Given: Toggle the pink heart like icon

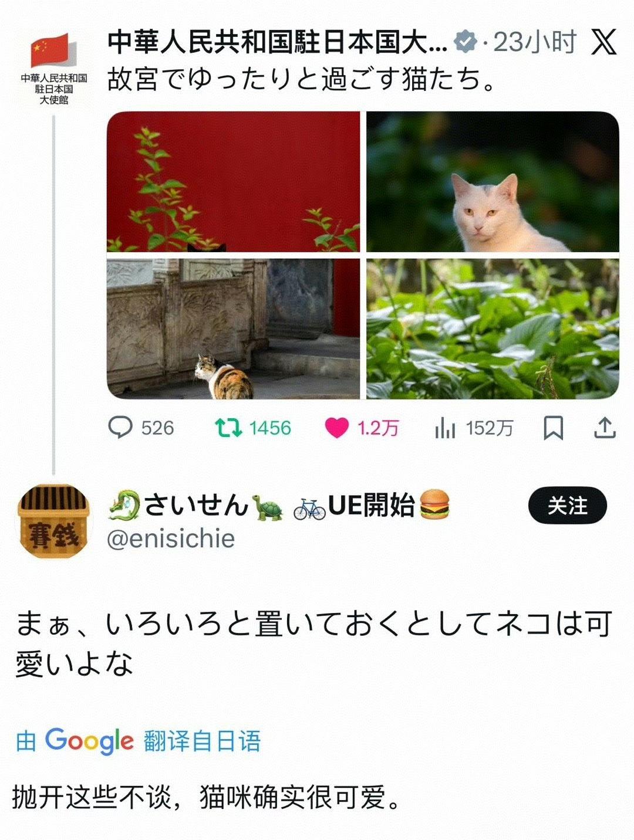Looking at the screenshot, I should 337,428.
